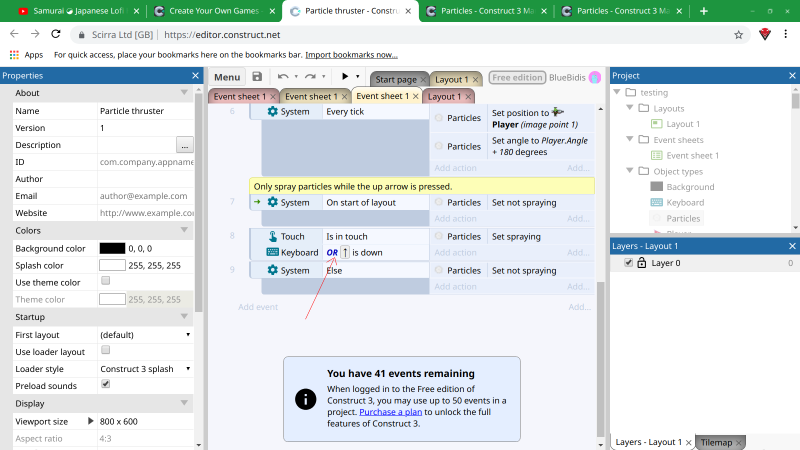Select Event sheet 1 icon in Project tree
This screenshot has width=800, height=450.
(x=657, y=155)
